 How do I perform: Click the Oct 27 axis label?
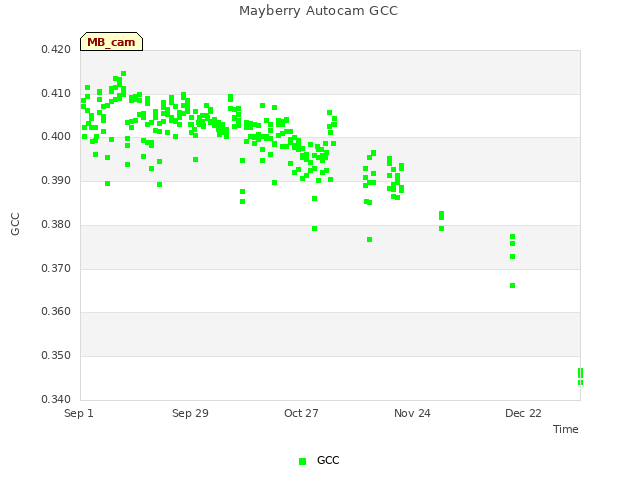click(x=301, y=413)
